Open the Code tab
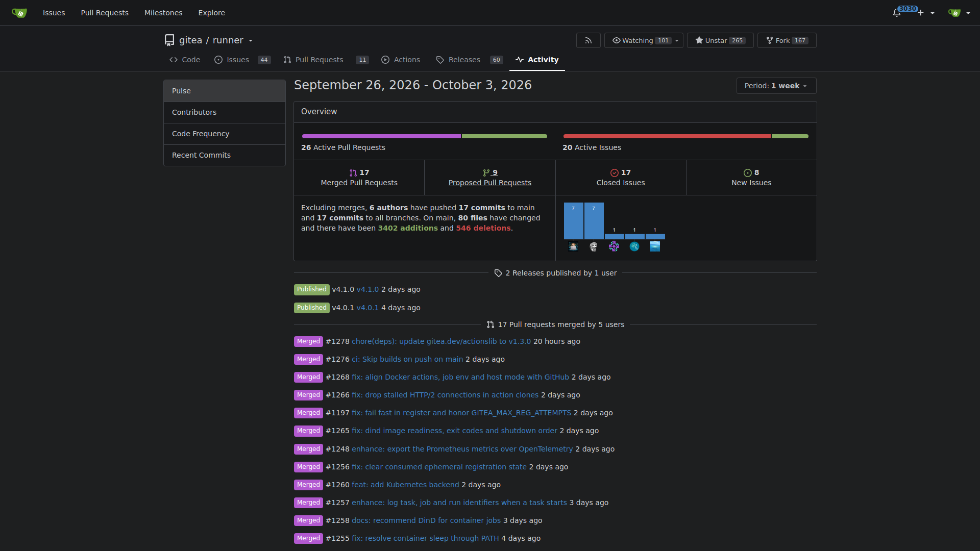Screen dimensions: 980x551 click(x=185, y=60)
